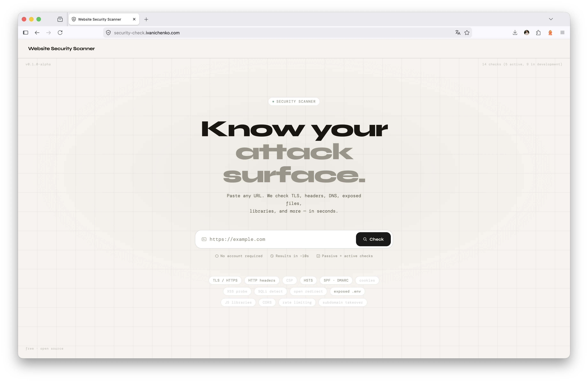Open site security shield info
The image size is (588, 382).
coord(108,33)
